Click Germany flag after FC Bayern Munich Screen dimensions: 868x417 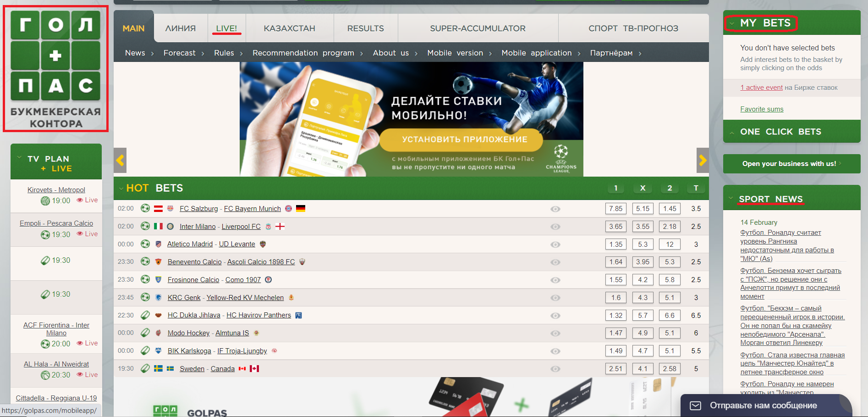[301, 208]
